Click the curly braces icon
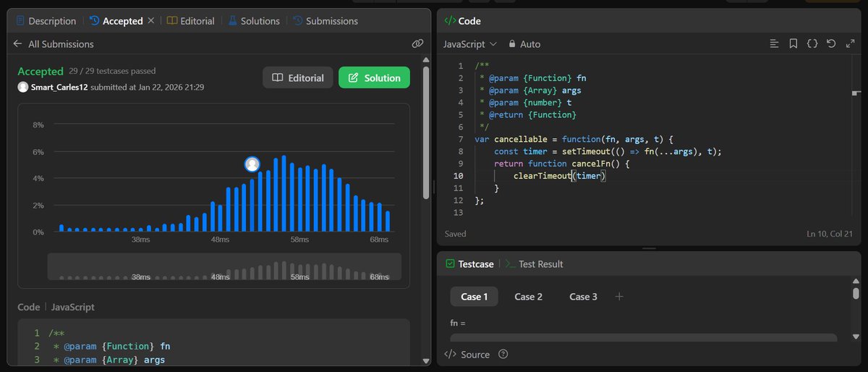Viewport: 868px width, 372px height. (x=812, y=44)
